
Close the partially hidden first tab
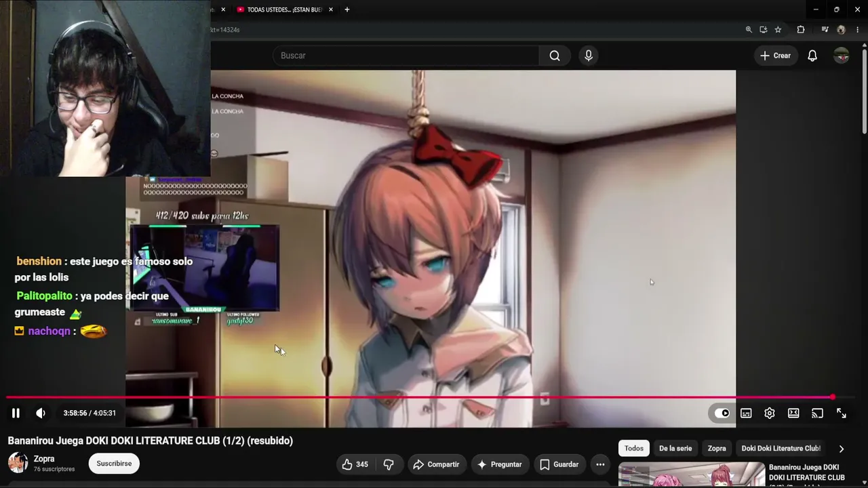(223, 9)
